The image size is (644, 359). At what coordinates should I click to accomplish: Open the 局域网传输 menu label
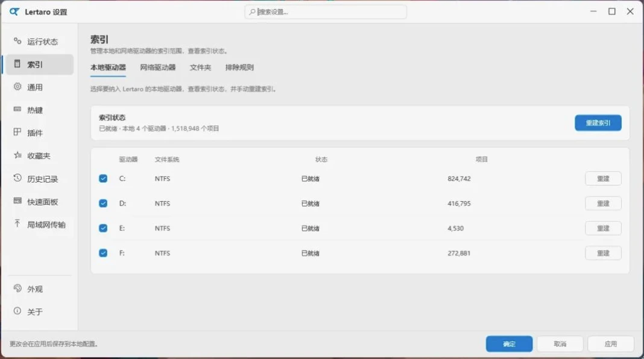point(46,225)
